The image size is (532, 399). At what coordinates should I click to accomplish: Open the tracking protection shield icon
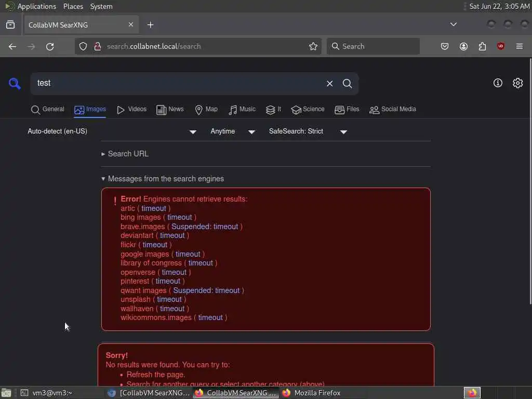pyautogui.click(x=83, y=46)
